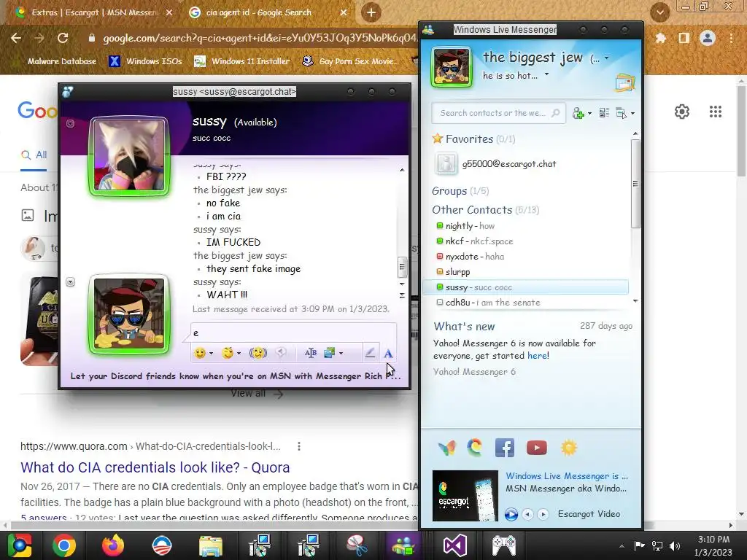Open Google settings gear icon
Image resolution: width=747 pixels, height=560 pixels.
pyautogui.click(x=682, y=112)
